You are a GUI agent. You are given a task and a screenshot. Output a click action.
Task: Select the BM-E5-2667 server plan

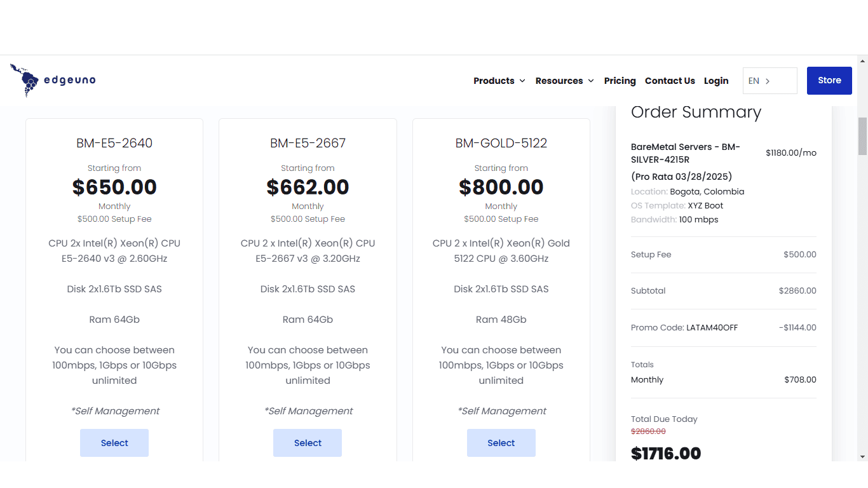308,443
